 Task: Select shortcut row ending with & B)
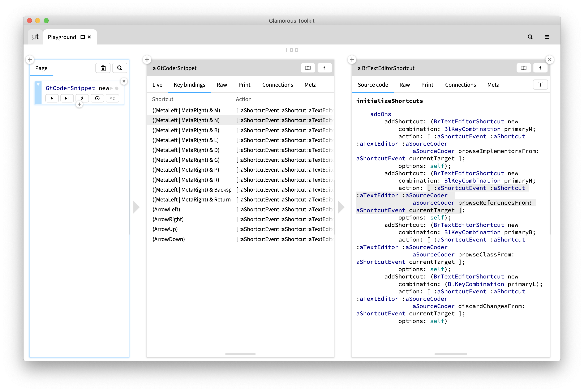tap(240, 130)
